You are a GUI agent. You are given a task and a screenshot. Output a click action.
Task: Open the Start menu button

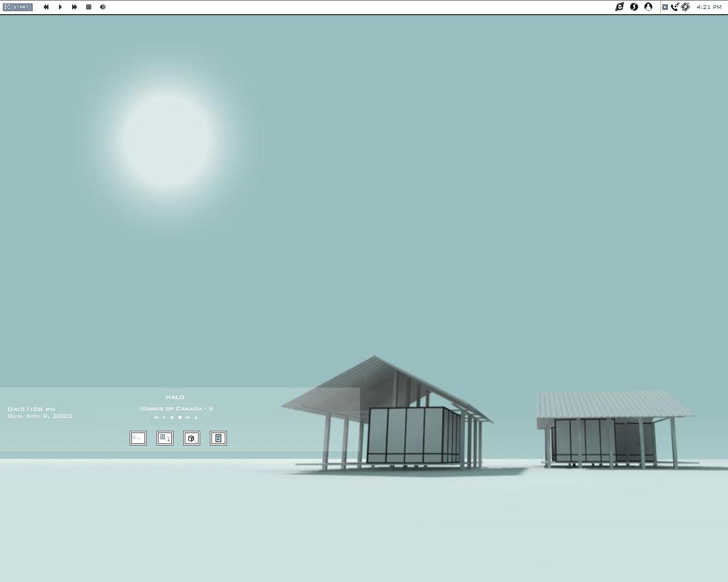click(18, 7)
